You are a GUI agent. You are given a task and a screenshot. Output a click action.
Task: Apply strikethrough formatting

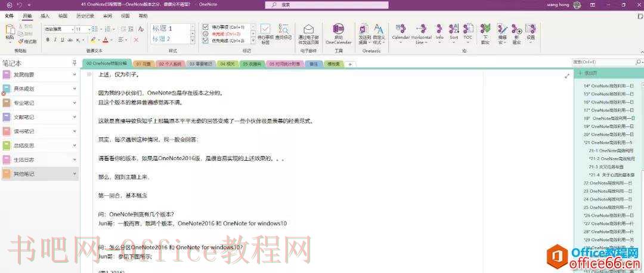point(70,40)
